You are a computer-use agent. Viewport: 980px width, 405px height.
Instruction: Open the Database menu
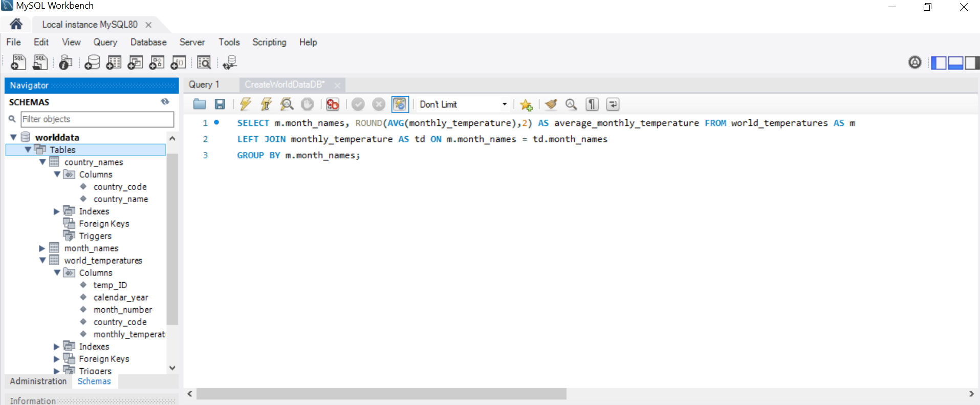pyautogui.click(x=148, y=42)
